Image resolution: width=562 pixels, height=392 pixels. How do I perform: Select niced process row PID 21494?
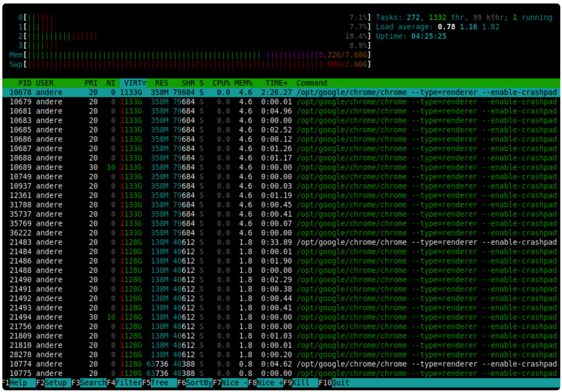point(281,317)
